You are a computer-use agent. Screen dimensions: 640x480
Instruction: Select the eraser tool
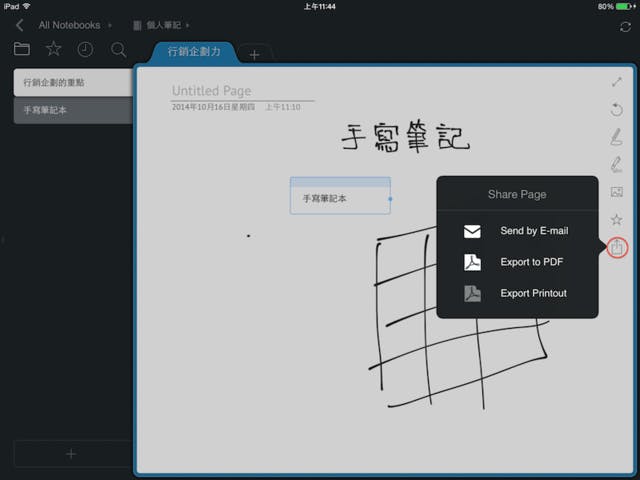click(x=617, y=164)
